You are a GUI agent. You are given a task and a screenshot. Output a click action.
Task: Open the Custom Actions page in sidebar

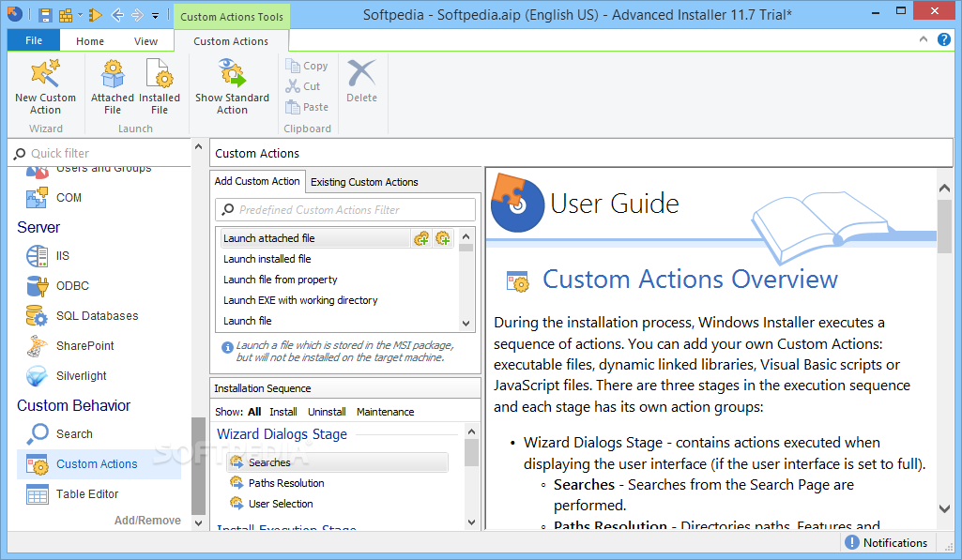[x=99, y=464]
